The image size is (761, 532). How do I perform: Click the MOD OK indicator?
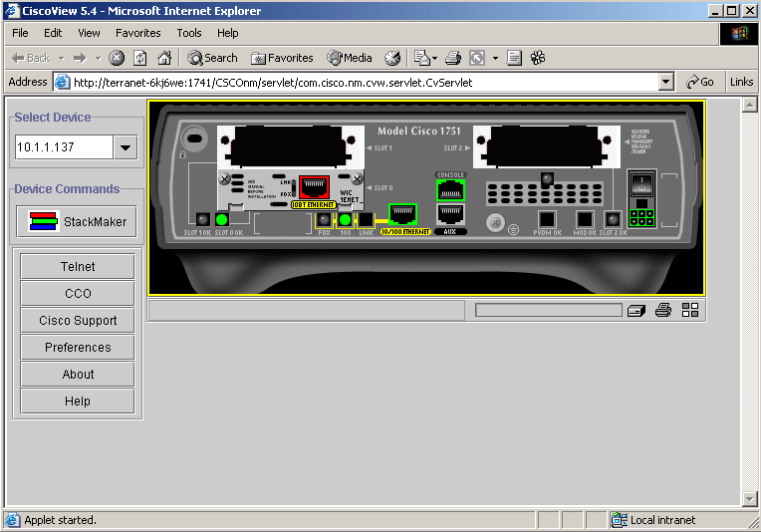(x=585, y=219)
